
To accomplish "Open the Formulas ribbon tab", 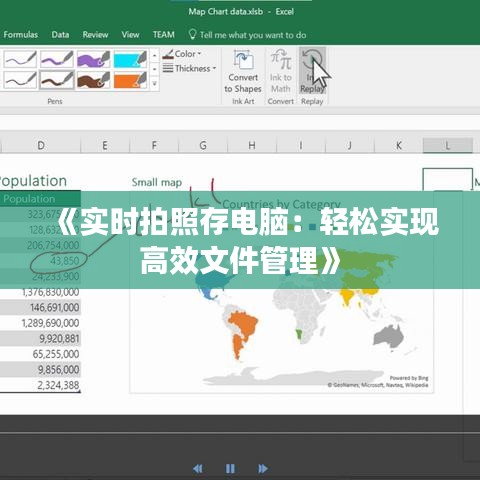I will pos(20,35).
